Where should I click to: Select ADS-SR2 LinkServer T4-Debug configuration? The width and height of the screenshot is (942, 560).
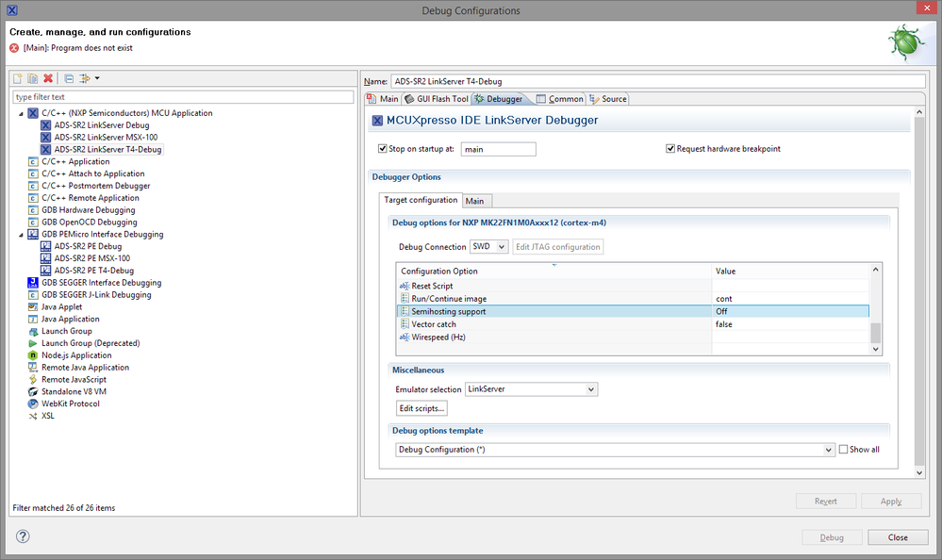click(x=107, y=149)
